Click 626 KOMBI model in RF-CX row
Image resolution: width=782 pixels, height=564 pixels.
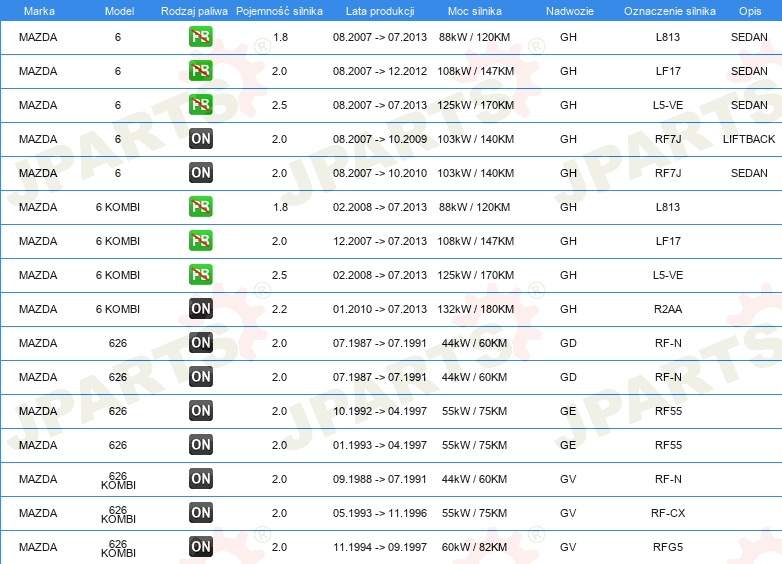tap(118, 514)
